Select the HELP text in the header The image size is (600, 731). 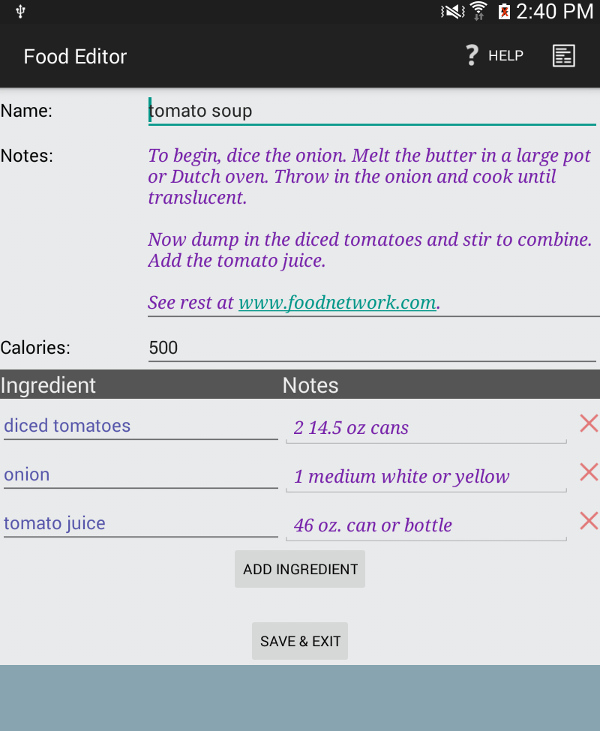(506, 56)
